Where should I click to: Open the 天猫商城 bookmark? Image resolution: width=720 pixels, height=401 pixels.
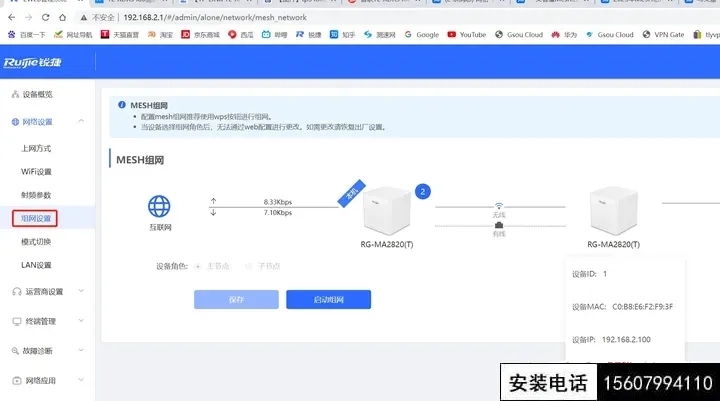click(119, 34)
